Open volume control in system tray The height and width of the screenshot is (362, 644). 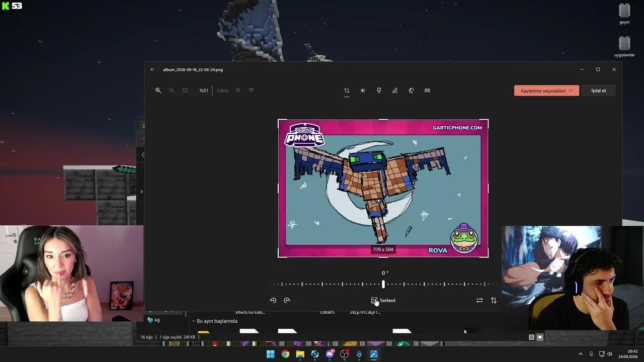(610, 354)
